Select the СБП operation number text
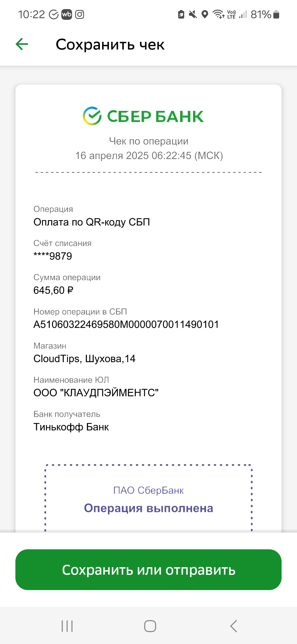Screen dimensions: 297x644 tap(126, 324)
